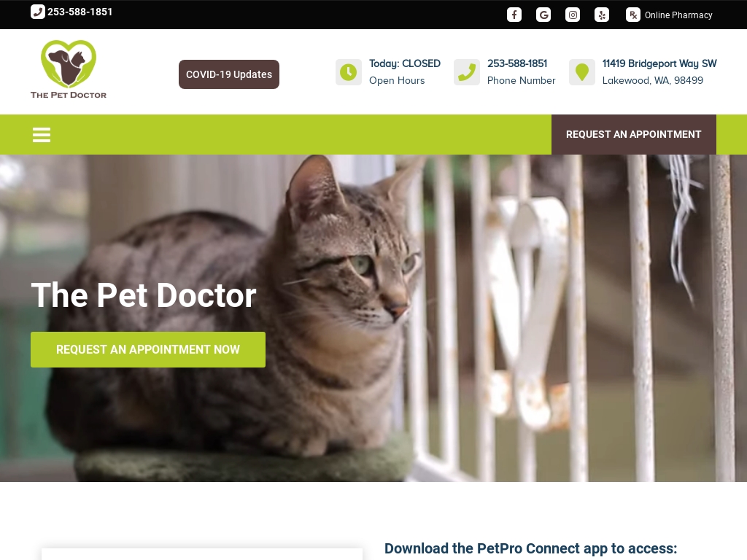Open COVID-19 Updates page
The width and height of the screenshot is (747, 560).
(229, 74)
